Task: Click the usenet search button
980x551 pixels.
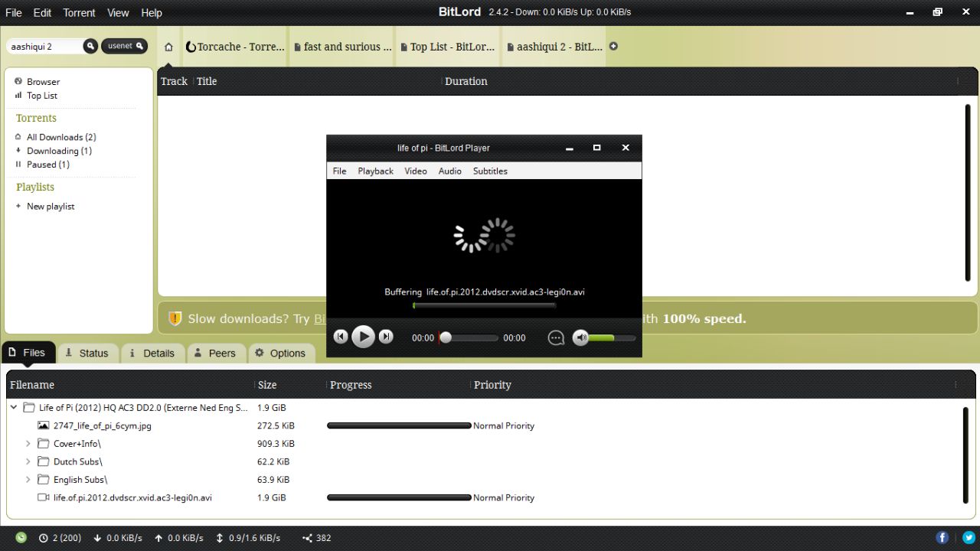Action: pyautogui.click(x=124, y=47)
